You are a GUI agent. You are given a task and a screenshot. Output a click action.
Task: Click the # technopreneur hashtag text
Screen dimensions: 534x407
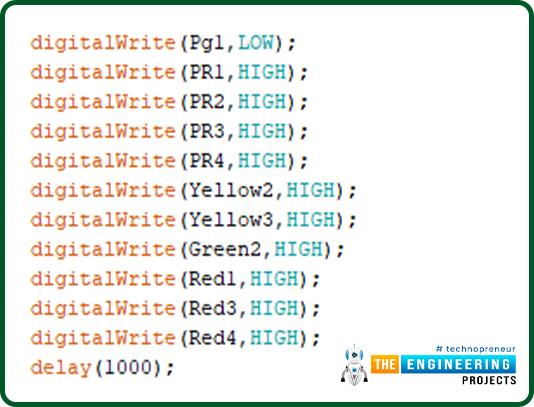(476, 349)
